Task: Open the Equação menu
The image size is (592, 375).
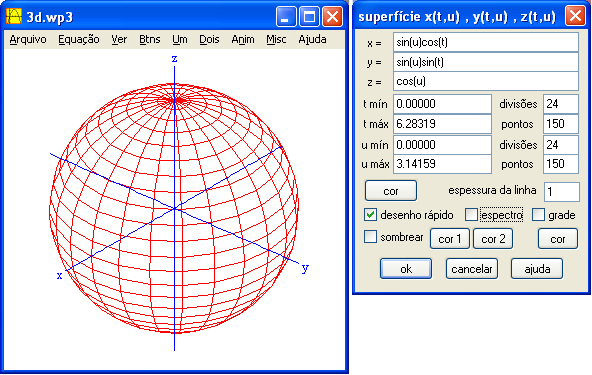Action: pyautogui.click(x=79, y=39)
